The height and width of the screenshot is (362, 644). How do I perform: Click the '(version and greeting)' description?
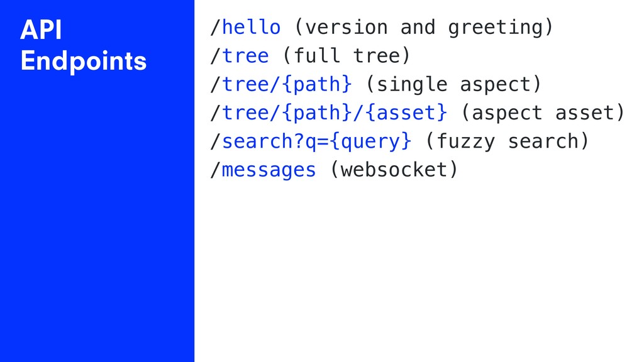coord(424,28)
